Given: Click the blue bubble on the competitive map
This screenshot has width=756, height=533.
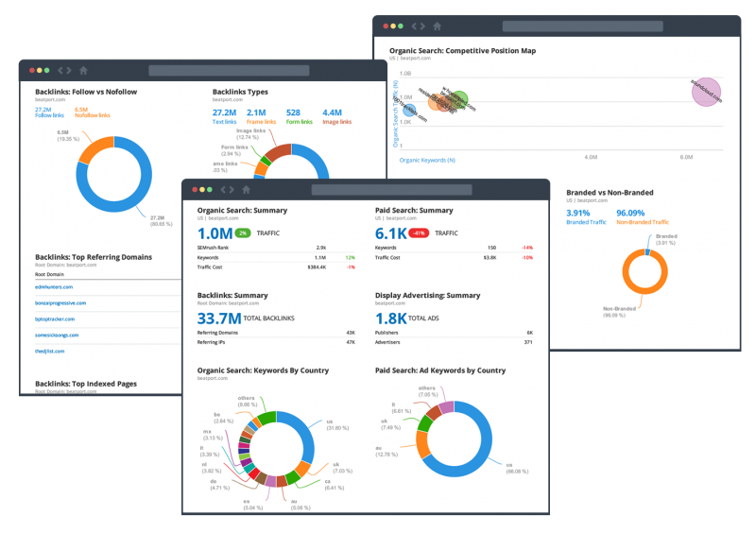Looking at the screenshot, I should 409,111.
